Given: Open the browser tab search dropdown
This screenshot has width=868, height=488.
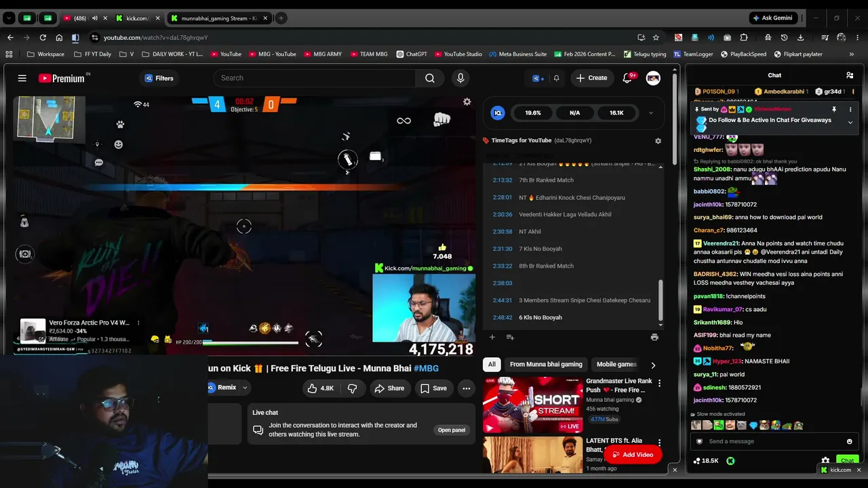Looking at the screenshot, I should 9,18.
